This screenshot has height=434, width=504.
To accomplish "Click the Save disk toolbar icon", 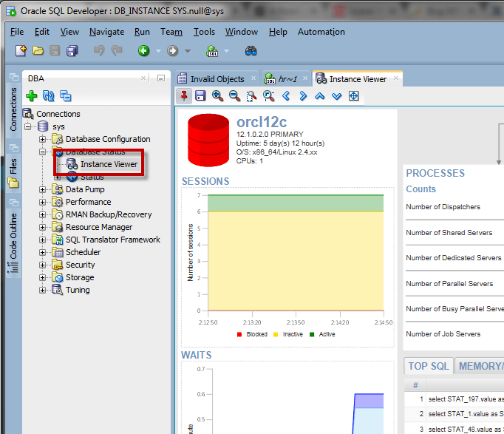I will (55, 51).
